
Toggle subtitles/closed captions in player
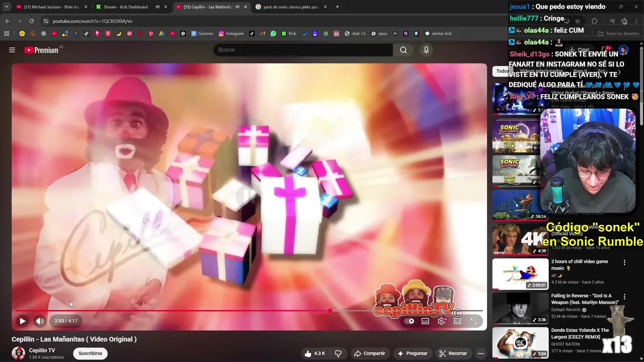click(x=425, y=321)
